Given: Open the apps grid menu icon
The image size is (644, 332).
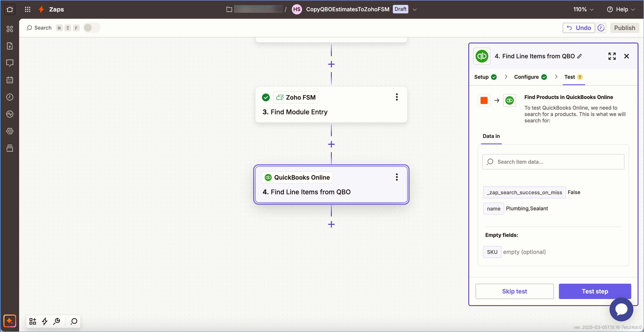Looking at the screenshot, I should pos(27,9).
